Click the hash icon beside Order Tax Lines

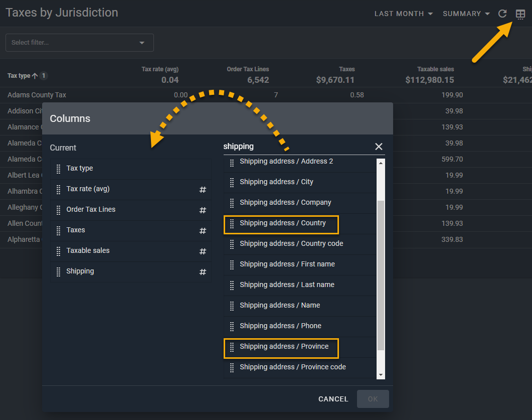click(x=203, y=210)
